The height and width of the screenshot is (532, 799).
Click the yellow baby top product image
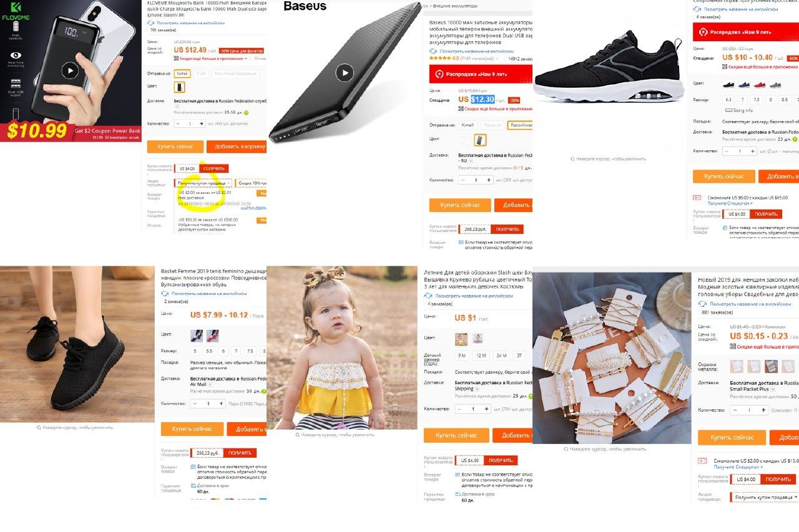tap(341, 347)
